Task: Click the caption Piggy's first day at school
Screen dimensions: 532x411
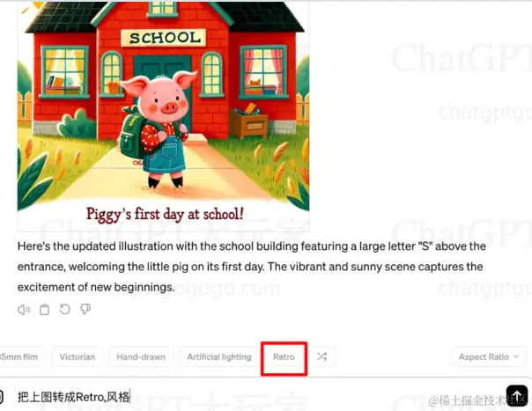Action: click(165, 215)
